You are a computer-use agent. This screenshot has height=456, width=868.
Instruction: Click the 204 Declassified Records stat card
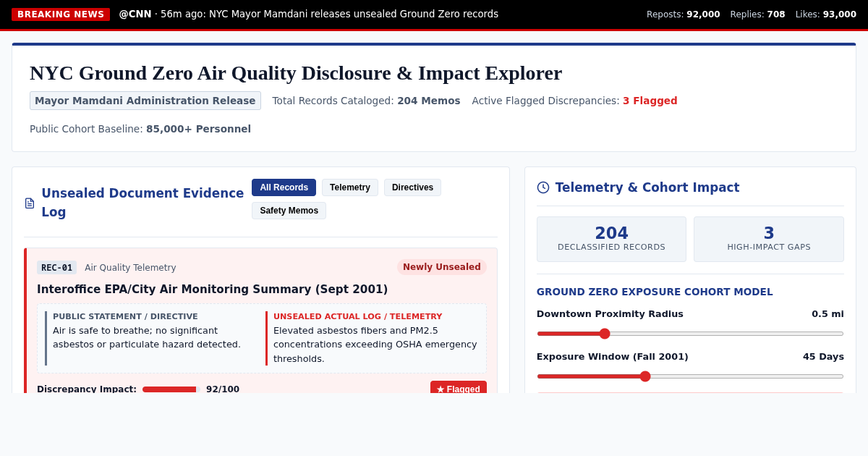point(611,239)
